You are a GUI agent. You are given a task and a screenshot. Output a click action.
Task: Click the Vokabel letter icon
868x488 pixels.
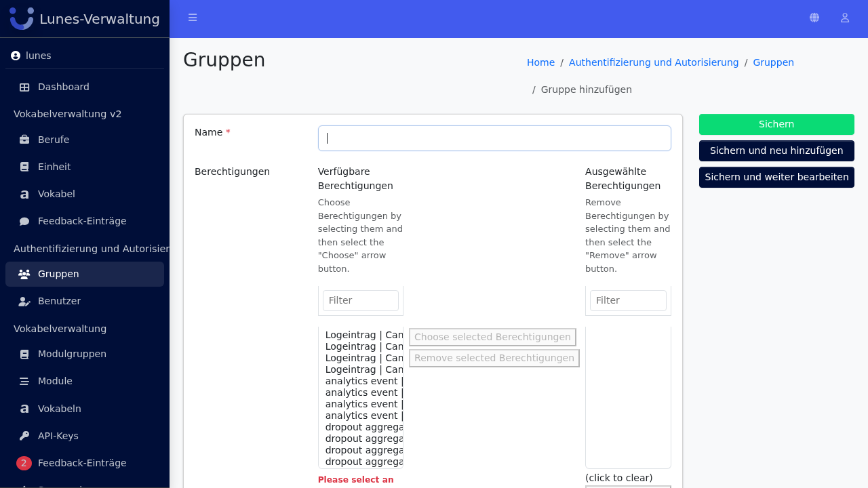[24, 194]
